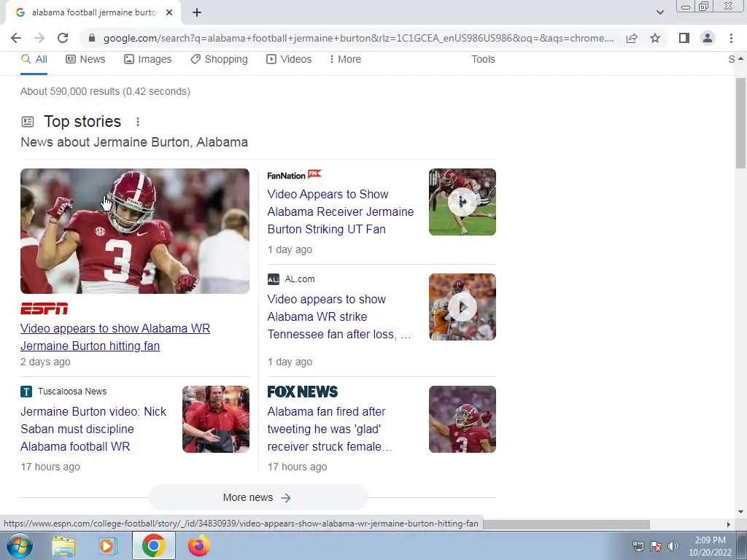Image resolution: width=747 pixels, height=560 pixels.
Task: Play the FanNation video thumbnail
Action: point(462,202)
